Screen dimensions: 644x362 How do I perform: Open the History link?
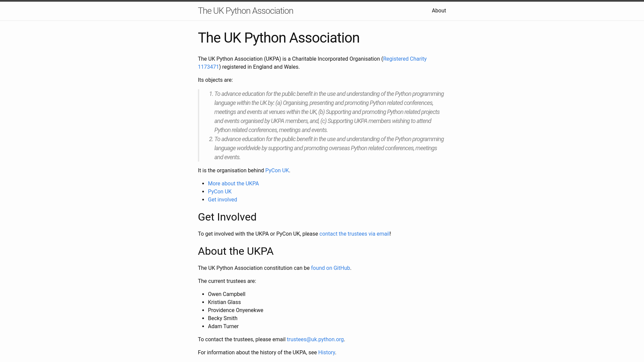326,352
